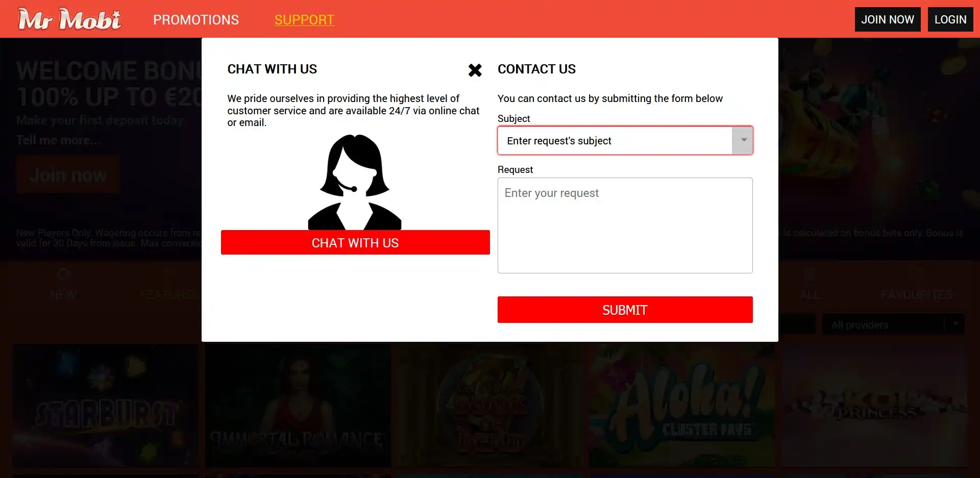980x478 pixels.
Task: Submit the contact form
Action: point(625,310)
